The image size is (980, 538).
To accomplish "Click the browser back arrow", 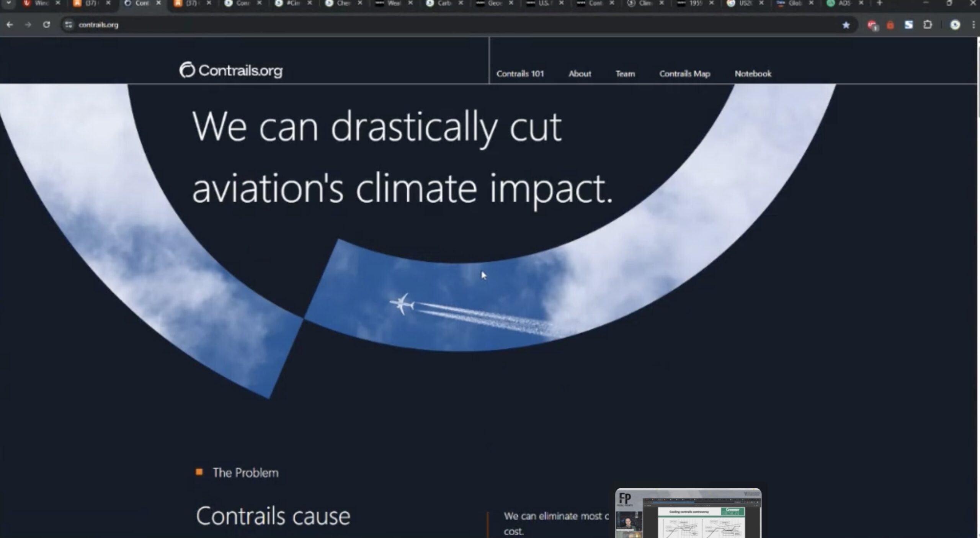I will 10,25.
